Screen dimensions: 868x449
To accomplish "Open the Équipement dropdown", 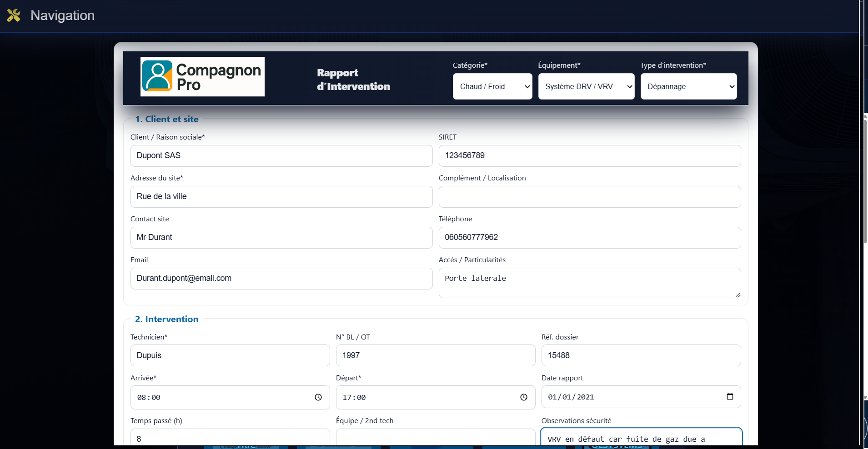I will pos(586,86).
